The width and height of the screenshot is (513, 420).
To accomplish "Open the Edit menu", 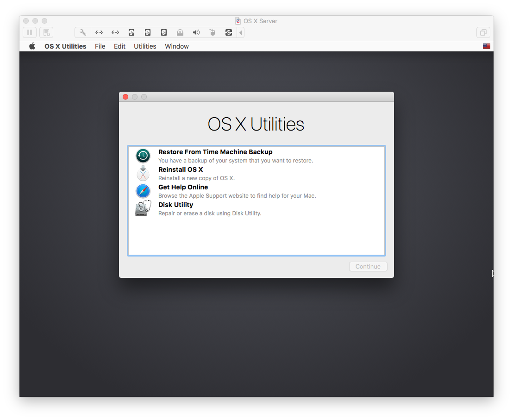I will coord(119,46).
